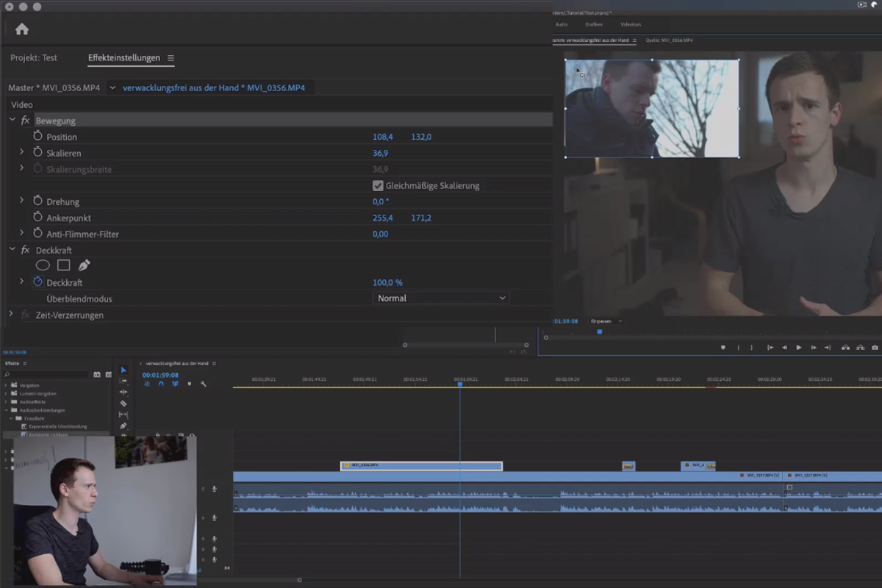The image size is (882, 588).
Task: Select the Selection tool arrow
Action: (x=123, y=370)
